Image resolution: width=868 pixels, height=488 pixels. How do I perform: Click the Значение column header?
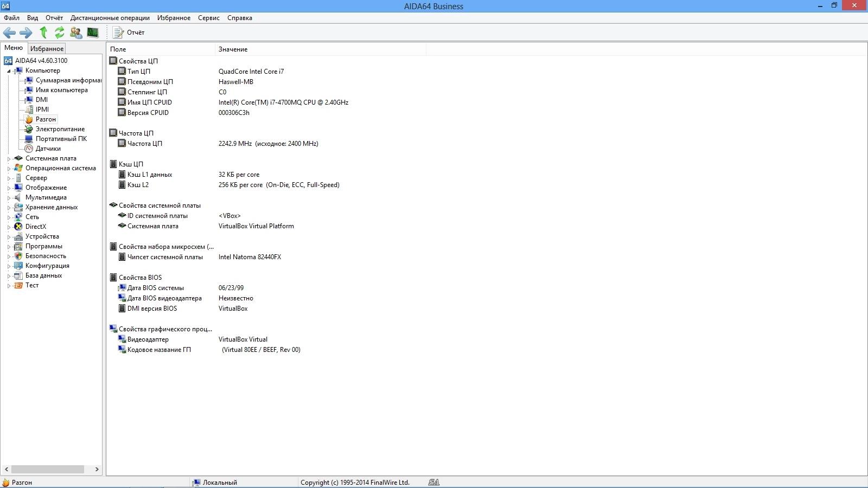coord(321,49)
